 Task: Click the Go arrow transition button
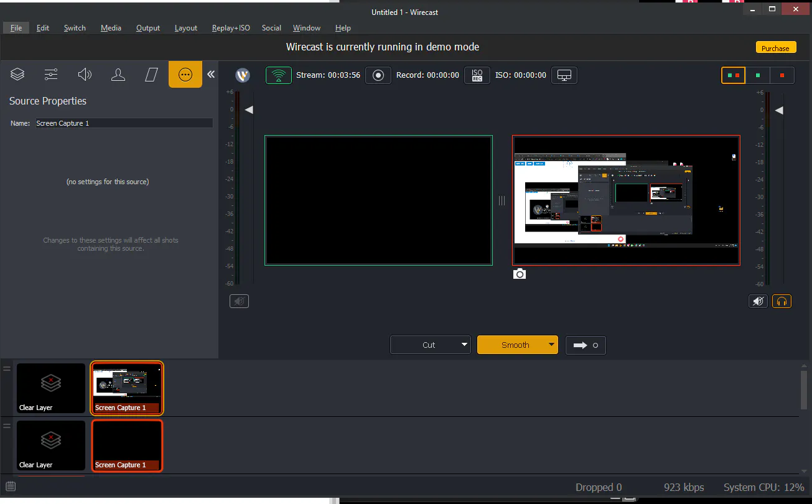click(x=586, y=345)
